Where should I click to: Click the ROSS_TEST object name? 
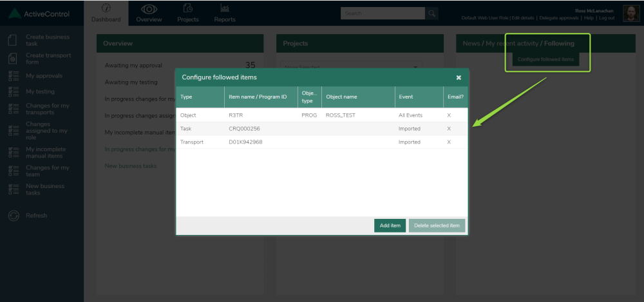341,115
